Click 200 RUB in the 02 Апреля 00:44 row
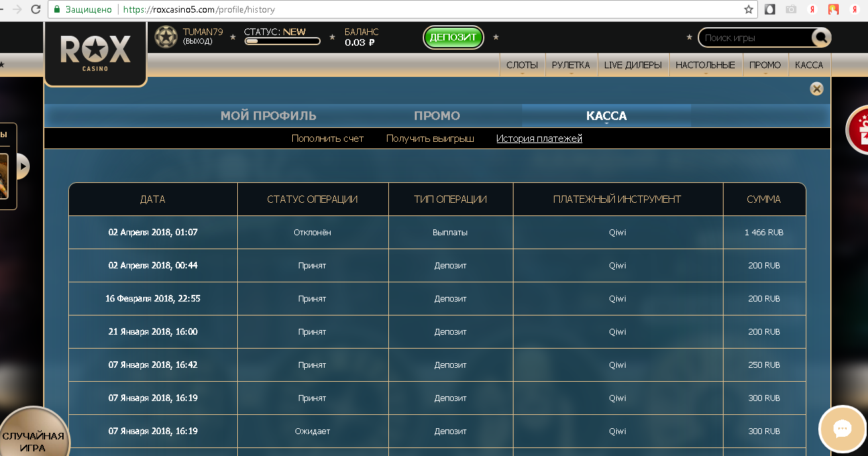 tap(764, 266)
